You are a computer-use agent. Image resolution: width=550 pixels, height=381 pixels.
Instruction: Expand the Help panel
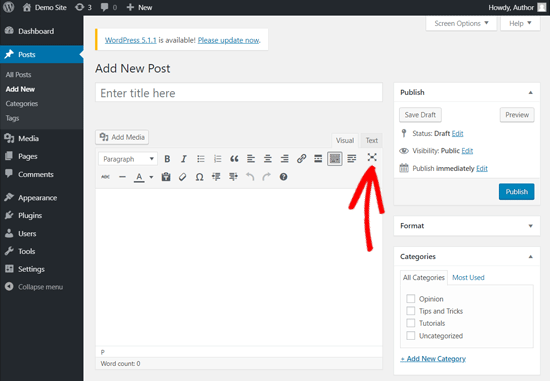pos(520,24)
